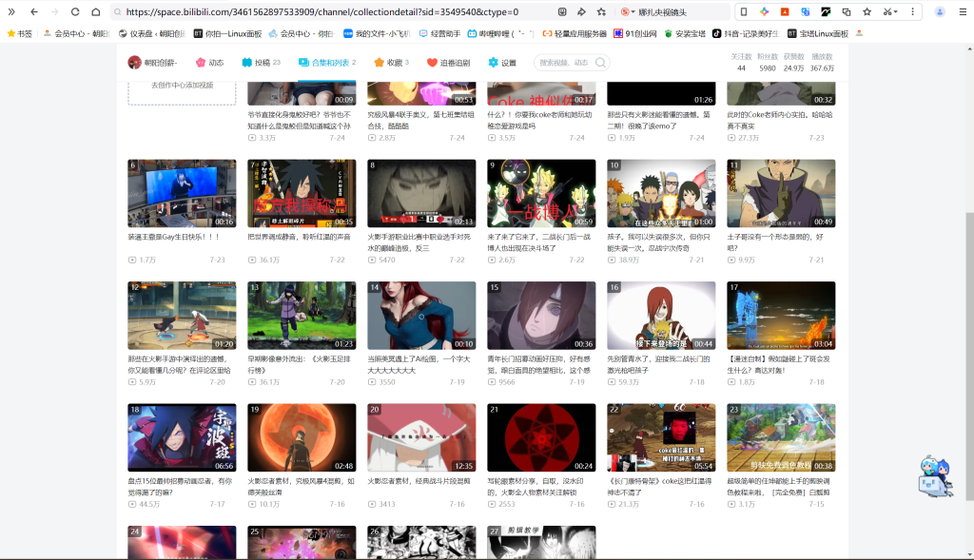Open video 6 thumbnail, 00:16 duration
Viewport: 974px width, 560px height.
(x=182, y=193)
